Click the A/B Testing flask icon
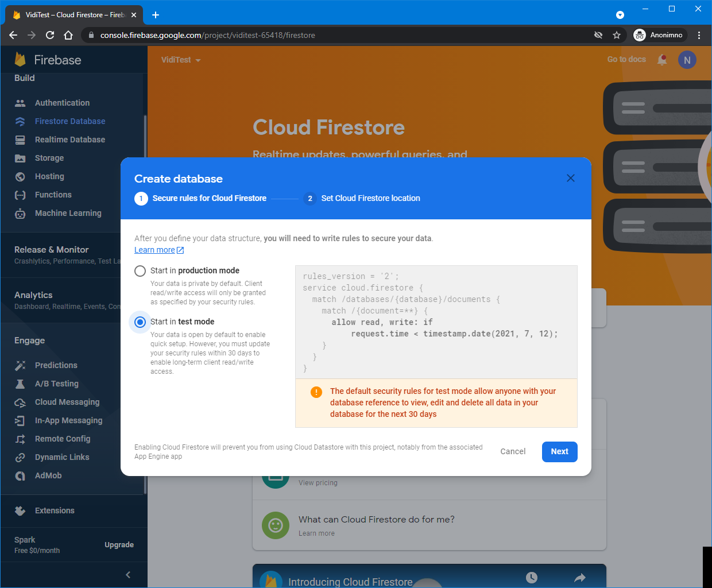Screen dimensions: 712x588 point(20,384)
